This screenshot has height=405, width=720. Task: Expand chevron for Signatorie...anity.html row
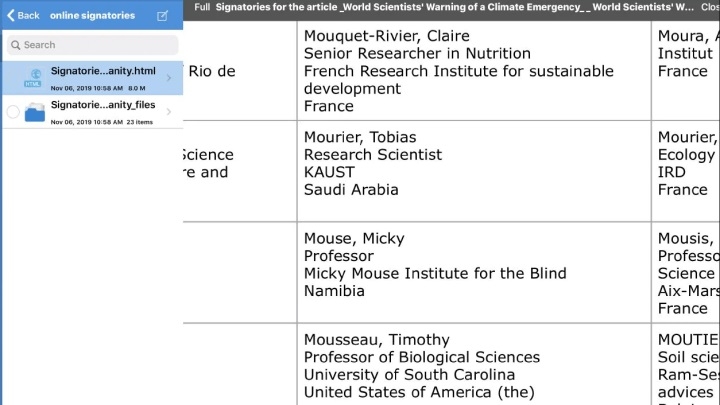[x=169, y=78]
